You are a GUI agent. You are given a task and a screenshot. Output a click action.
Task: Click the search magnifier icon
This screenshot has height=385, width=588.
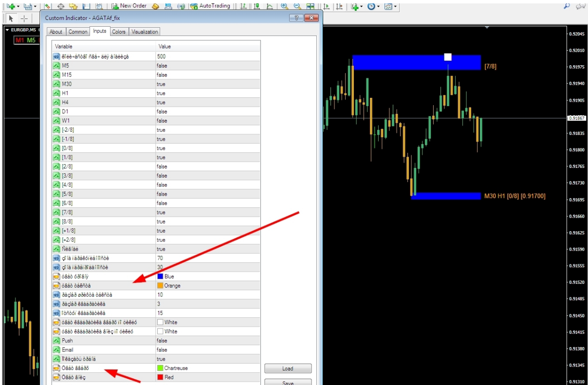(x=567, y=6)
